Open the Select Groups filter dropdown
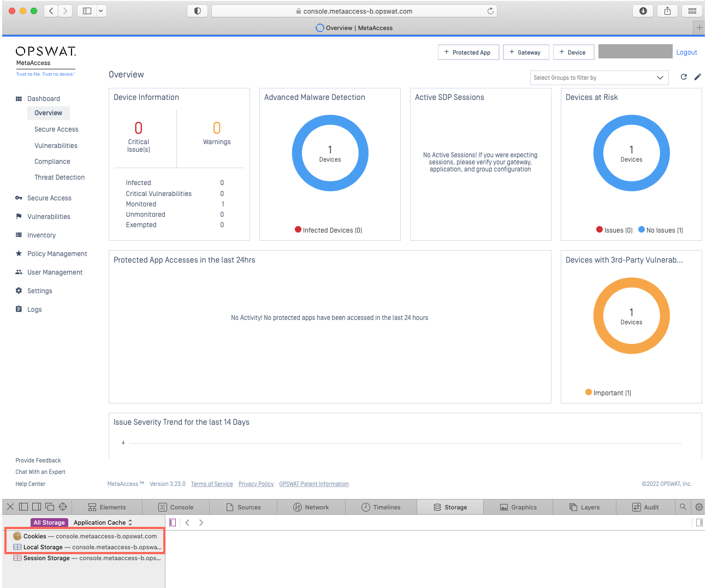This screenshot has width=706, height=588. click(x=599, y=78)
